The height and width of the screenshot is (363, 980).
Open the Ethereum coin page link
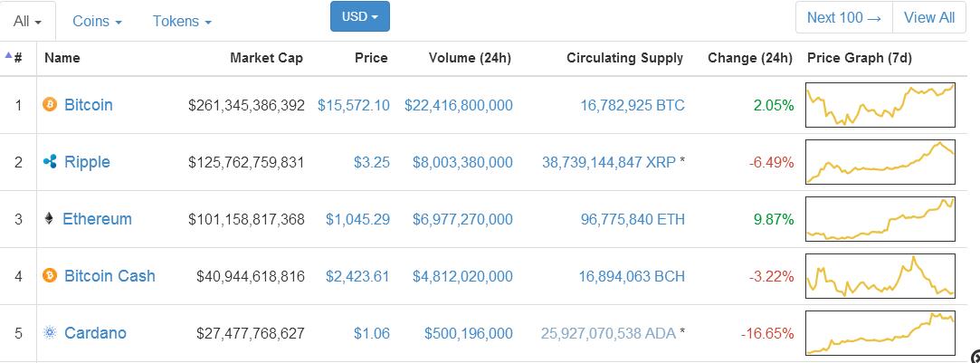tap(98, 219)
